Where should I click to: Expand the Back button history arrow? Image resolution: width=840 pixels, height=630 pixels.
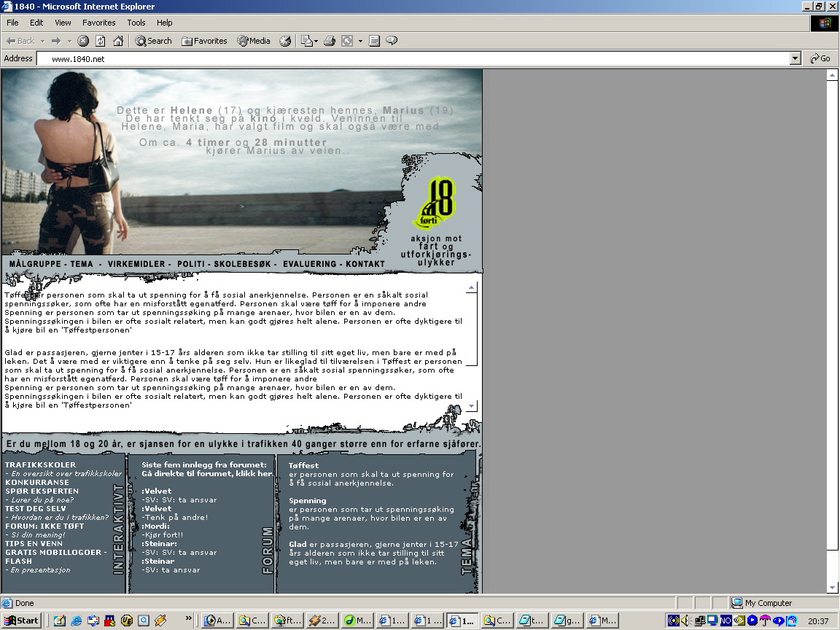[43, 41]
